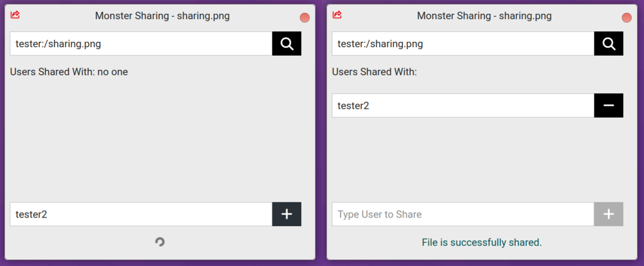The height and width of the screenshot is (266, 644).
Task: Click red share icon in successfully shared window
Action: click(337, 15)
